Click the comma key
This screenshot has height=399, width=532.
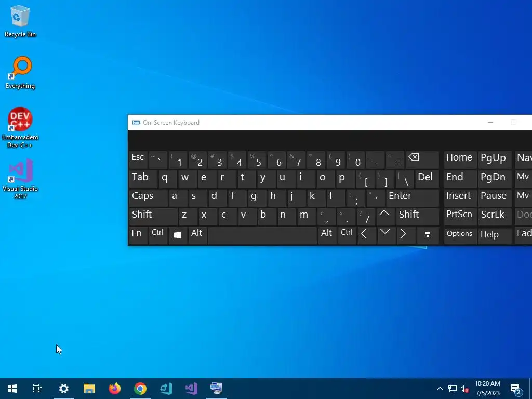point(326,216)
